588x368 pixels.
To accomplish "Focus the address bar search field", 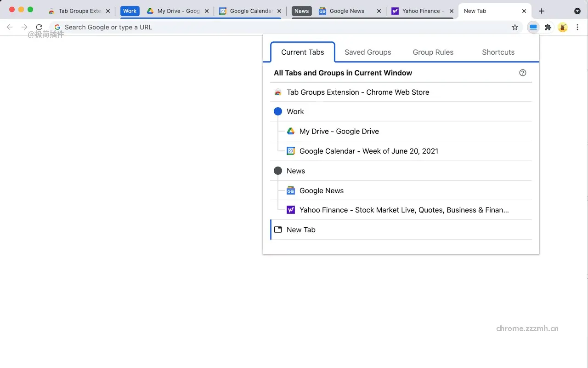I will click(x=276, y=27).
